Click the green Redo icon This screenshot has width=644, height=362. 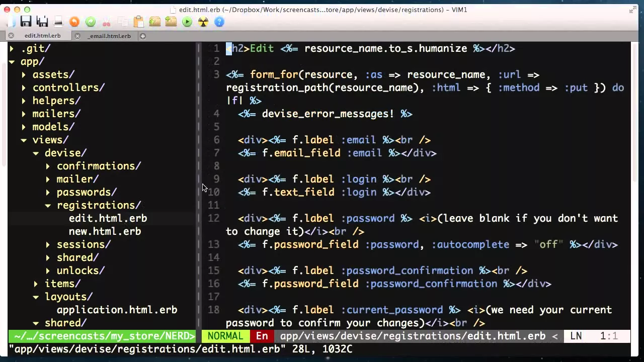(x=91, y=22)
